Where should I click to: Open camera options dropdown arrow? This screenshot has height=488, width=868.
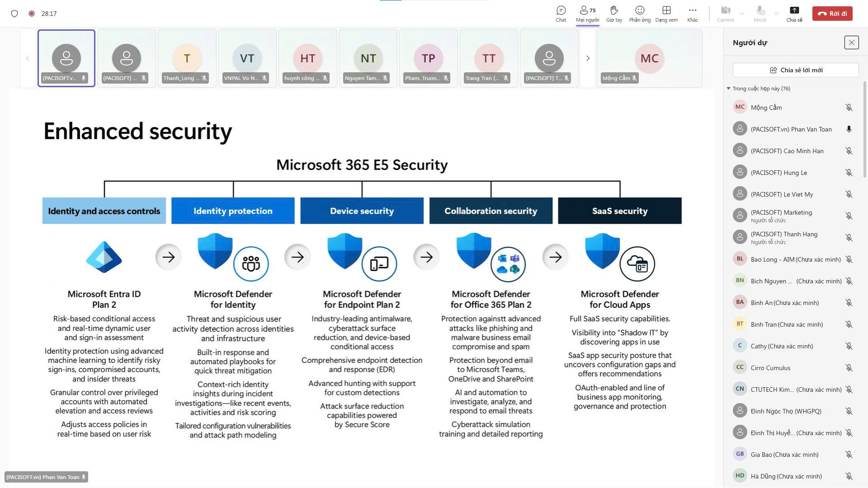point(742,14)
